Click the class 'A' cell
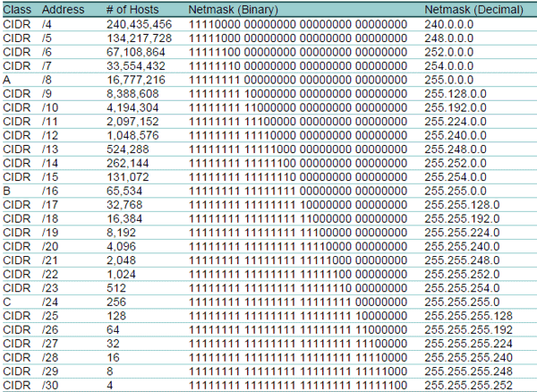 [x=8, y=79]
